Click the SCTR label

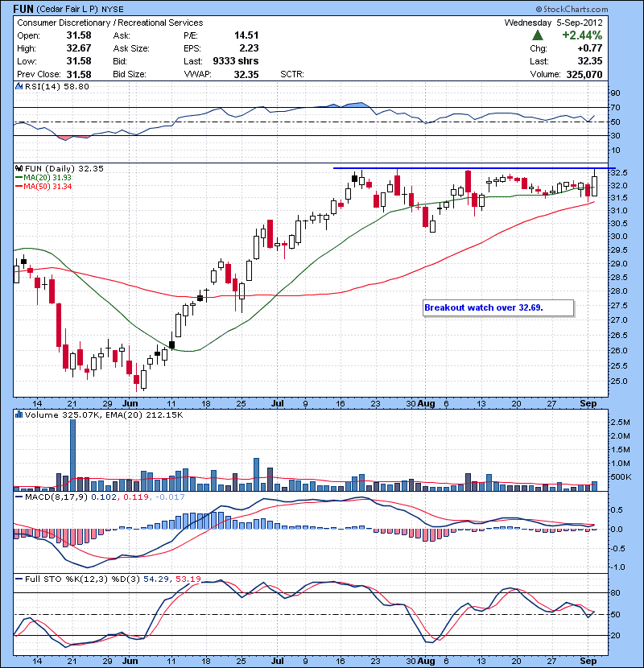point(292,75)
